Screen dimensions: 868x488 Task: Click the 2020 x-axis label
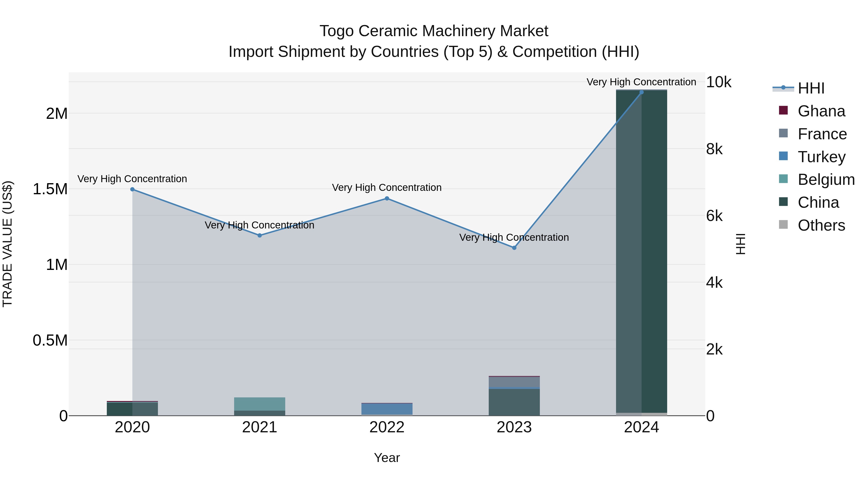coord(132,427)
